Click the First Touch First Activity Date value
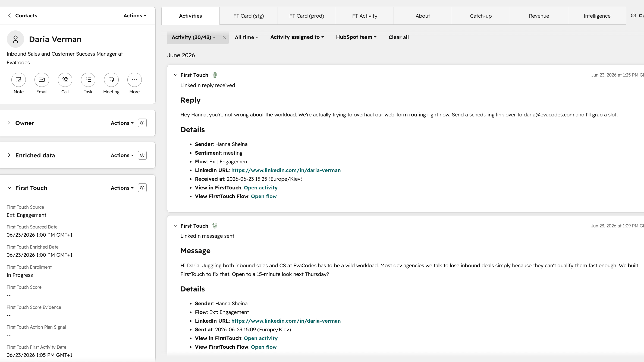This screenshot has width=644, height=362. coord(40,355)
